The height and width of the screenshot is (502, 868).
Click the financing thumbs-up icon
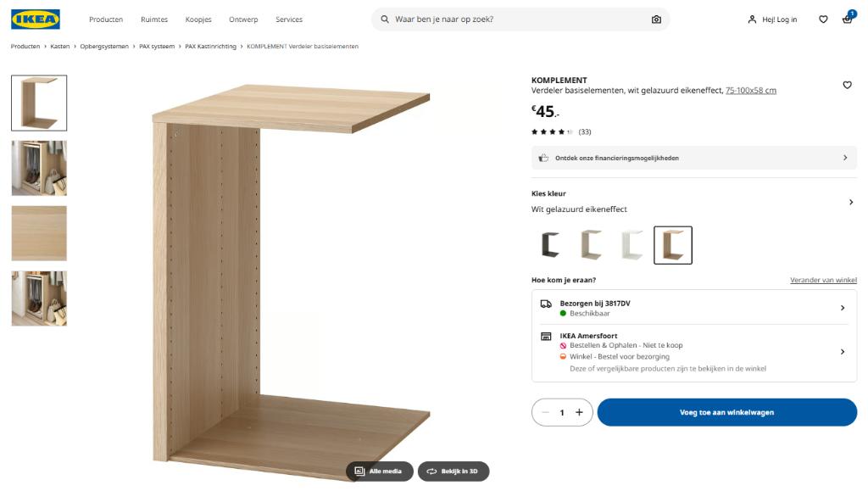pyautogui.click(x=543, y=157)
